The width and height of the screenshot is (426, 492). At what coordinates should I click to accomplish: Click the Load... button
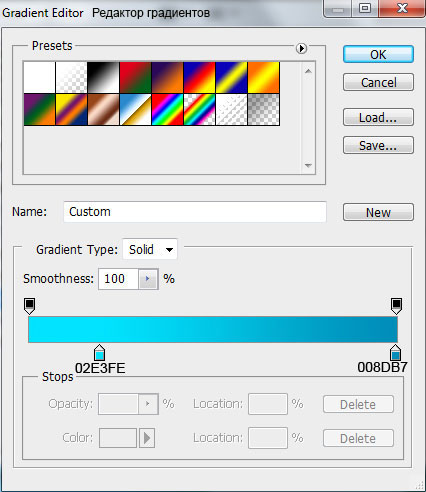click(378, 117)
